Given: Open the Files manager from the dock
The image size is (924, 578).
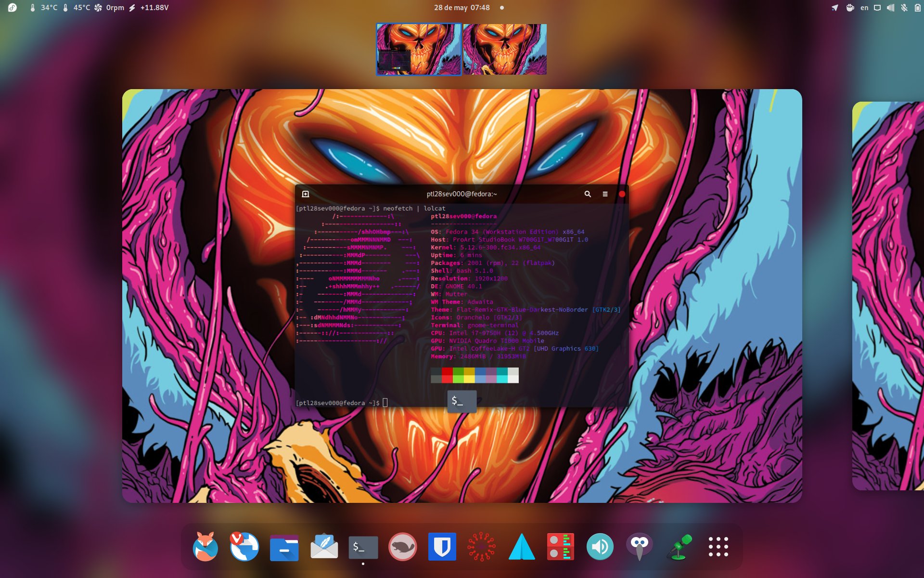Looking at the screenshot, I should pyautogui.click(x=284, y=548).
